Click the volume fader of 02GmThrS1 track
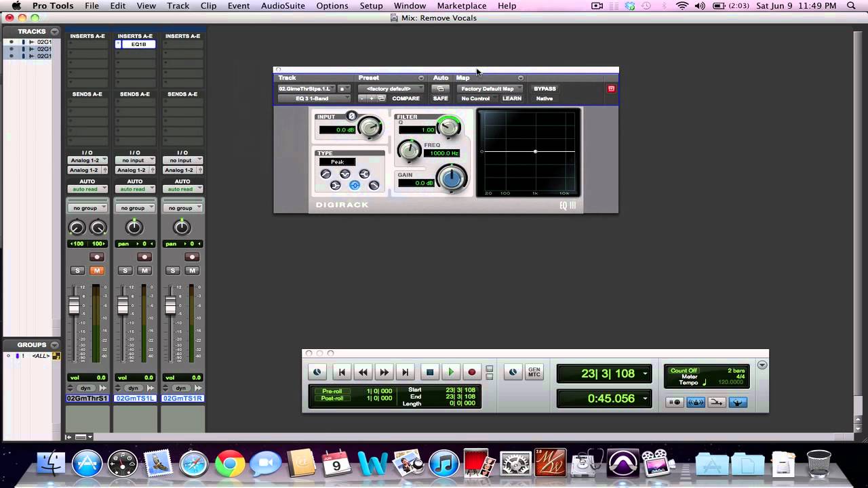The width and height of the screenshot is (868, 488). pyautogui.click(x=74, y=306)
